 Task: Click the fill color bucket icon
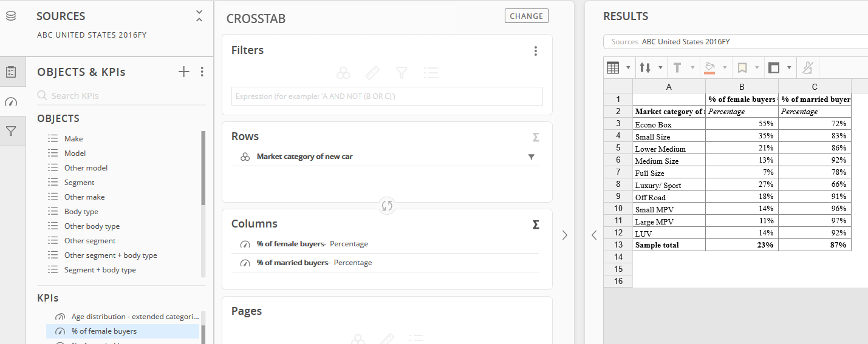[x=709, y=68]
